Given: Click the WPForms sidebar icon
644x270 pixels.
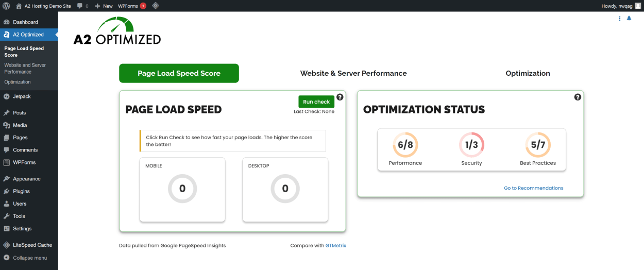Looking at the screenshot, I should pyautogui.click(x=7, y=162).
